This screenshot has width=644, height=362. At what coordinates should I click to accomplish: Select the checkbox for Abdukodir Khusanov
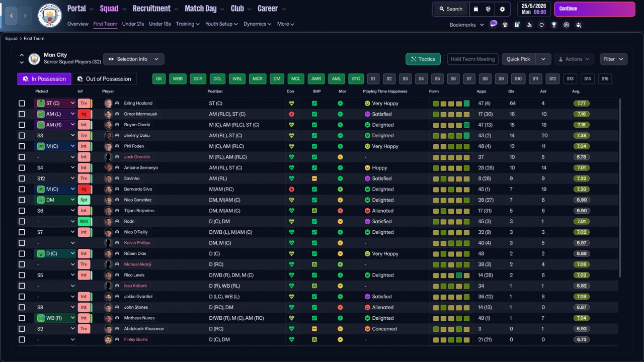22,329
